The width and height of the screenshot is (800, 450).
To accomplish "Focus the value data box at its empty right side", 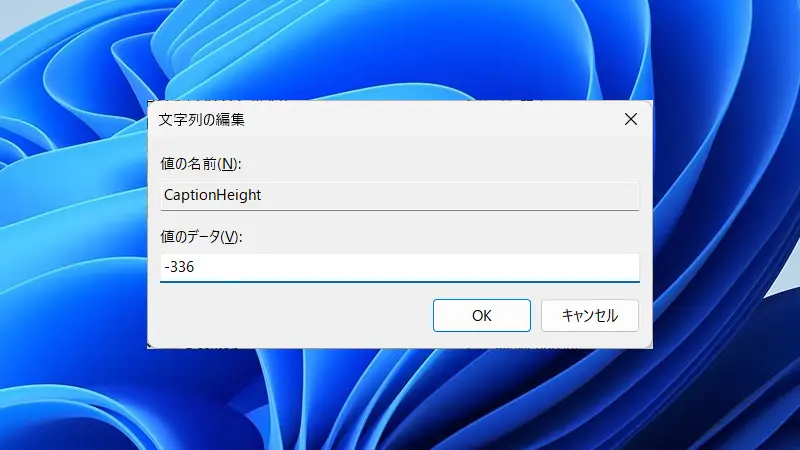I will click(459, 267).
